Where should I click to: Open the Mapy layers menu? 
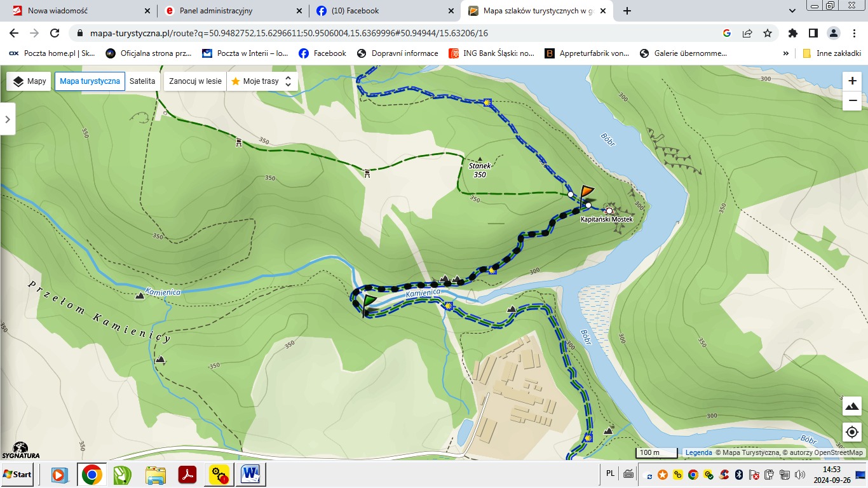[29, 81]
